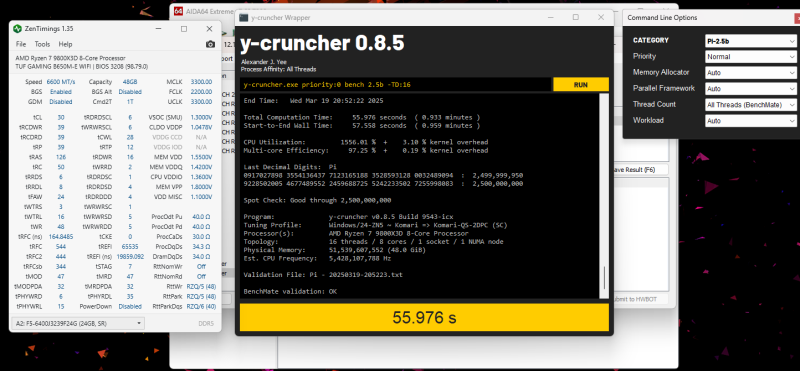Open the Workload dropdown
The image size is (800, 371).
pos(751,121)
